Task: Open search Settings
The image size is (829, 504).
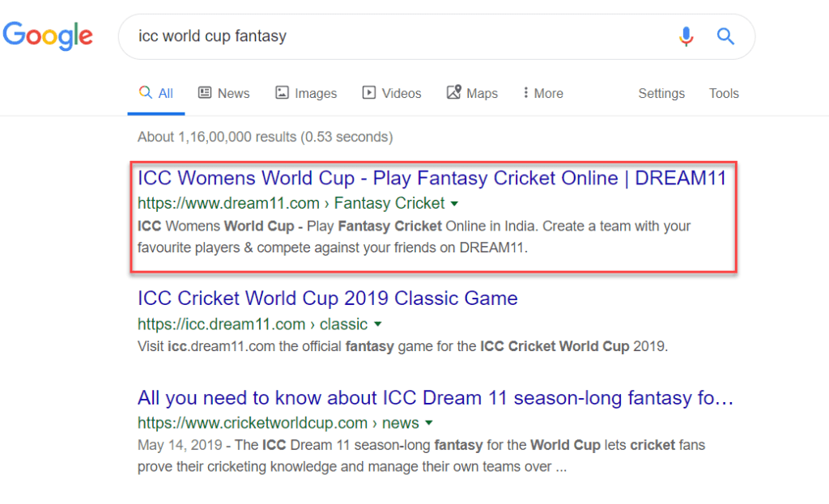Action: pos(661,94)
